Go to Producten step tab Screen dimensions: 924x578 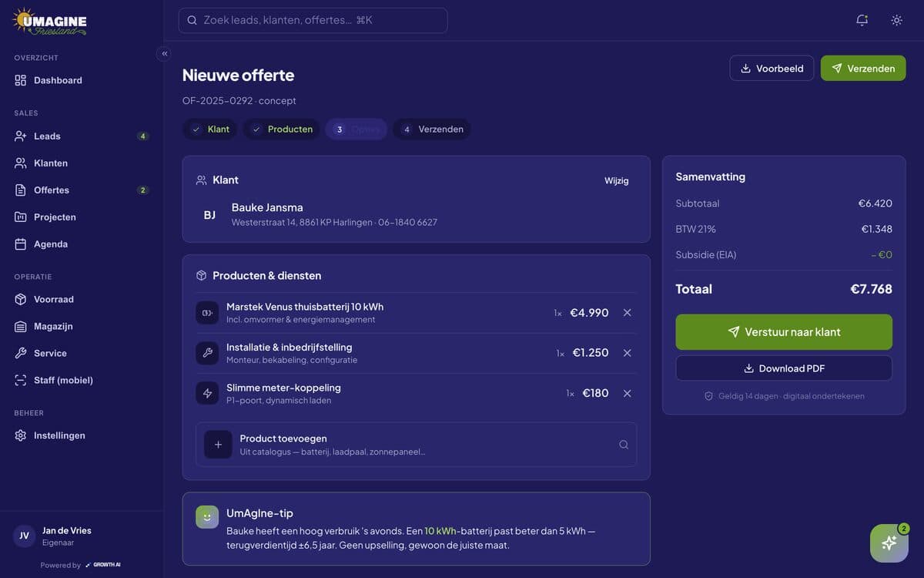tap(282, 129)
